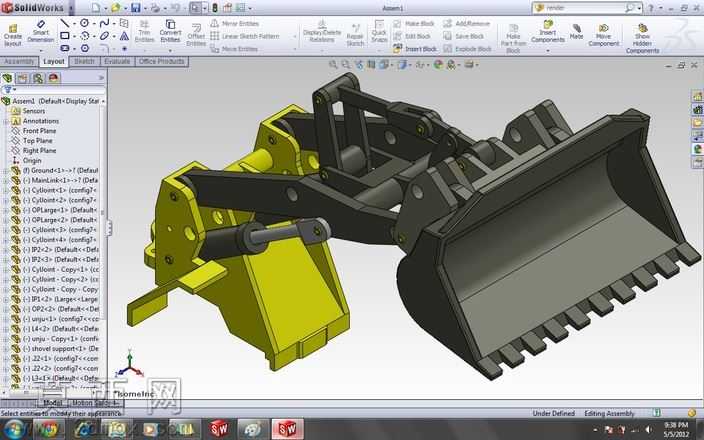The image size is (704, 440).
Task: Click Show Hidden Components
Action: pos(642,39)
